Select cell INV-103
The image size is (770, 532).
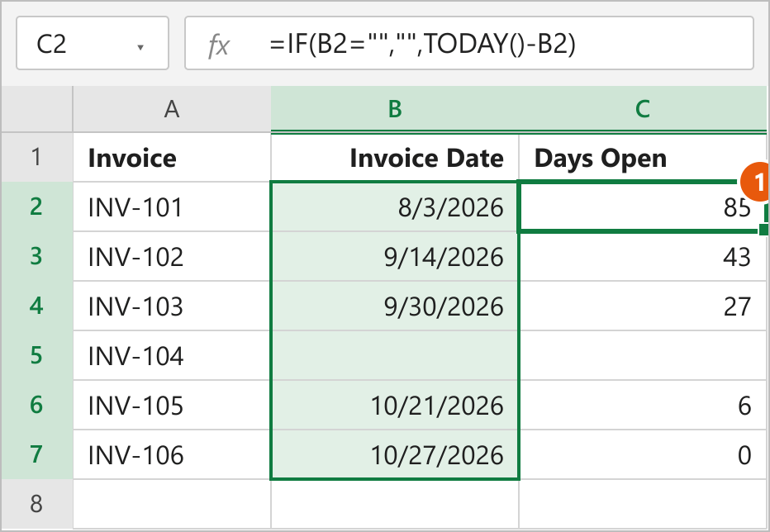coord(172,306)
